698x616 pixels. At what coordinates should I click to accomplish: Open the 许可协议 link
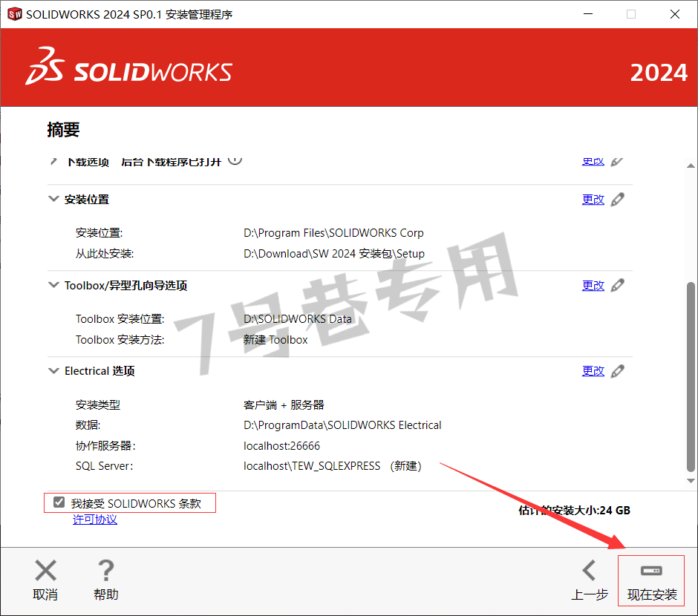click(x=95, y=520)
